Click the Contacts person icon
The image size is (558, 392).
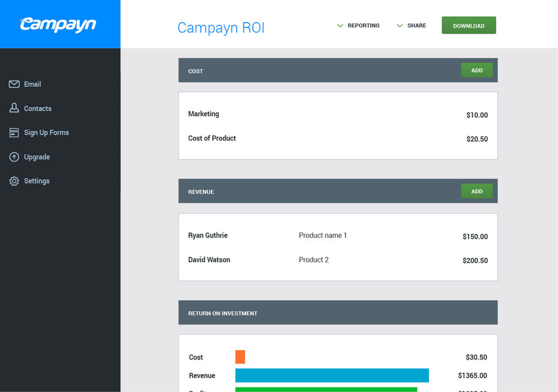(14, 108)
